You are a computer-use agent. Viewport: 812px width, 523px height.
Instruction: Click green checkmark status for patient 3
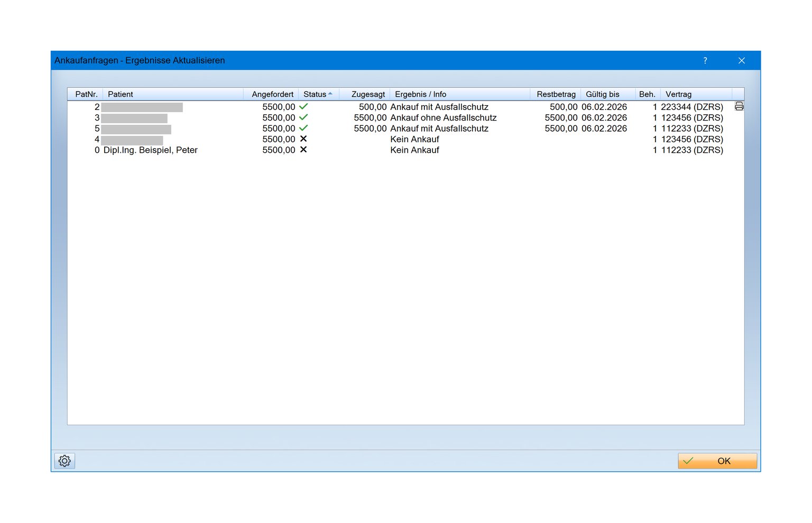point(303,117)
